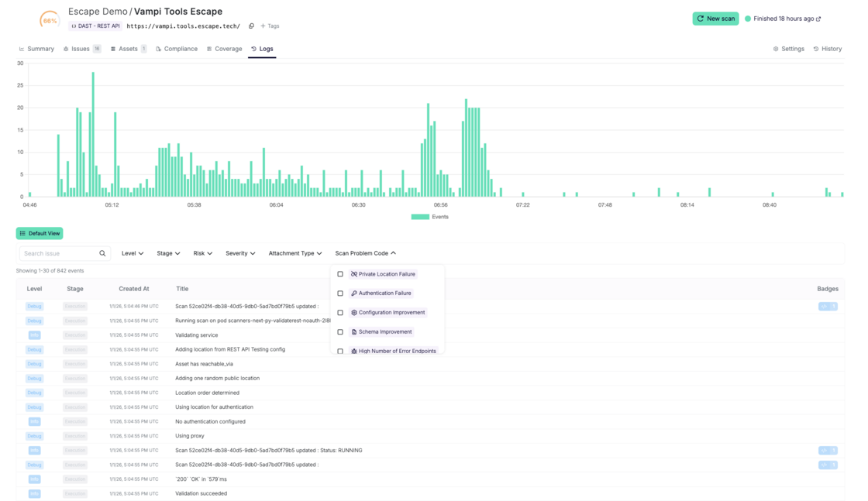
Task: Collapse the Scan Problem Code dropdown
Action: (x=365, y=253)
